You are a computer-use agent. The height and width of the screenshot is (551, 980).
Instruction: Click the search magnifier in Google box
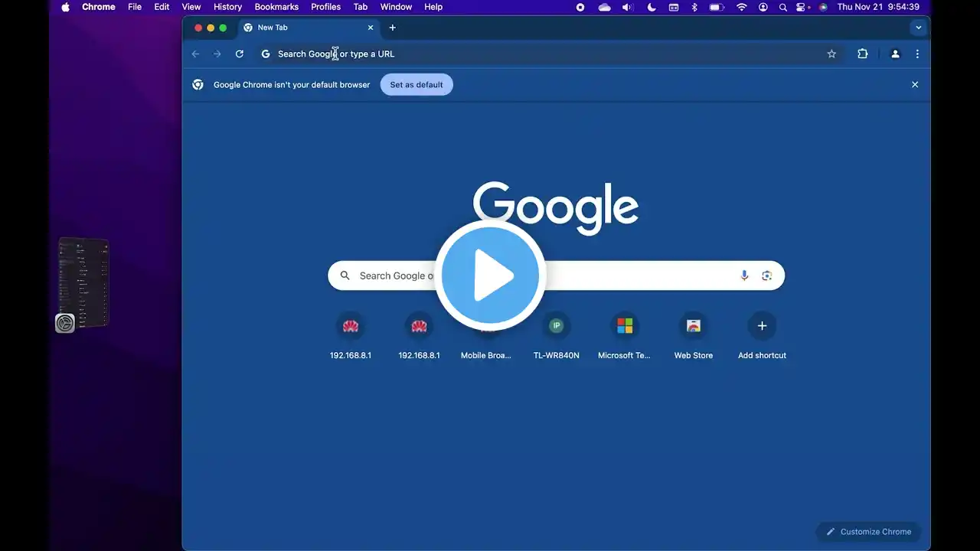(345, 275)
